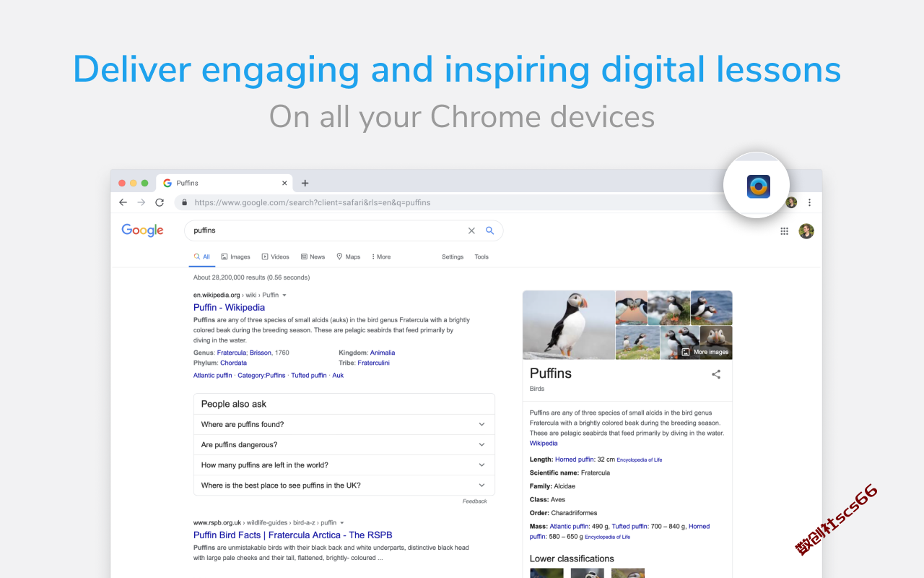The height and width of the screenshot is (578, 924).
Task: Click the 'About 28,200,000 results' text
Action: (251, 277)
